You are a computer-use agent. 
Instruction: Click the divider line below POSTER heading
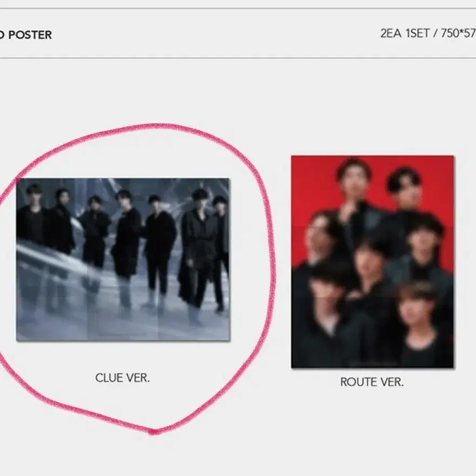pyautogui.click(x=238, y=58)
